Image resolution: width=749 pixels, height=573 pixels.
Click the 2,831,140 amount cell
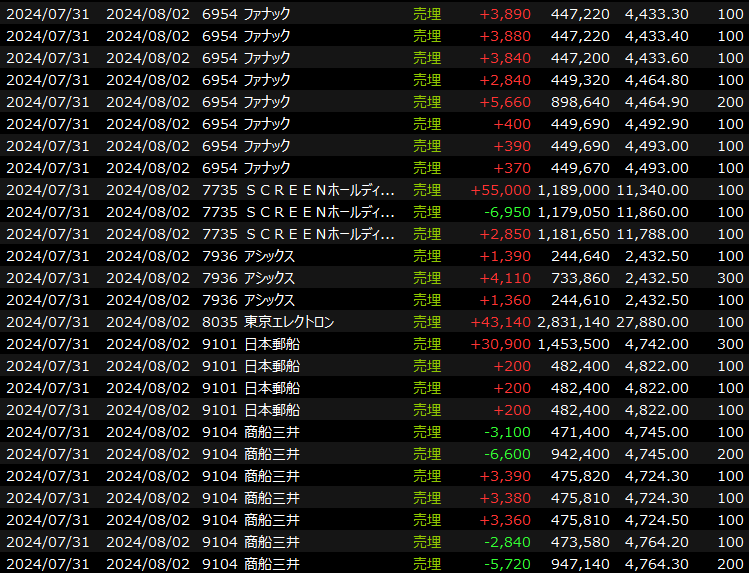pyautogui.click(x=573, y=322)
